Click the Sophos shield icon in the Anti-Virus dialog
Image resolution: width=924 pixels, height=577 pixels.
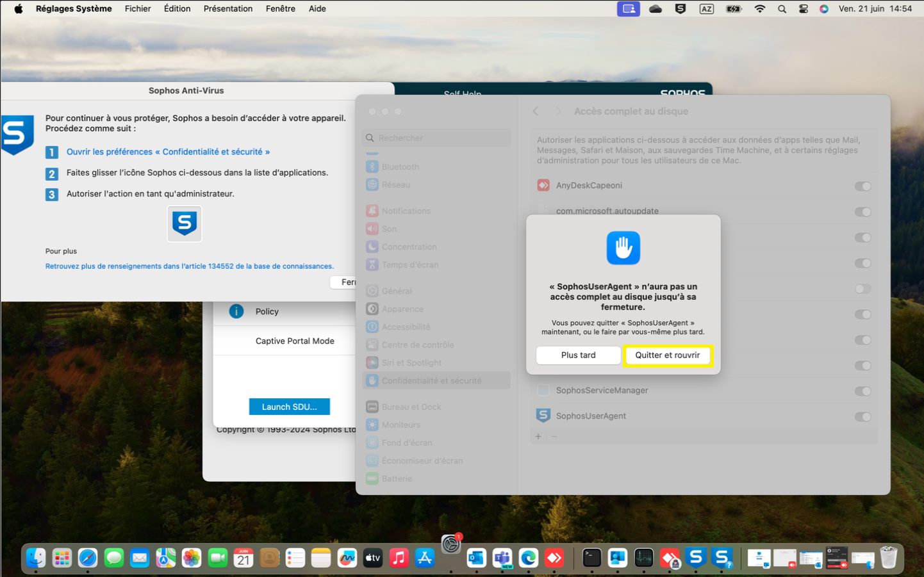coord(185,223)
